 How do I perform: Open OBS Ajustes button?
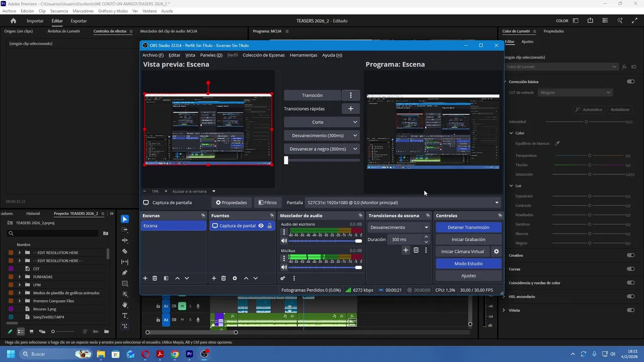point(468,276)
